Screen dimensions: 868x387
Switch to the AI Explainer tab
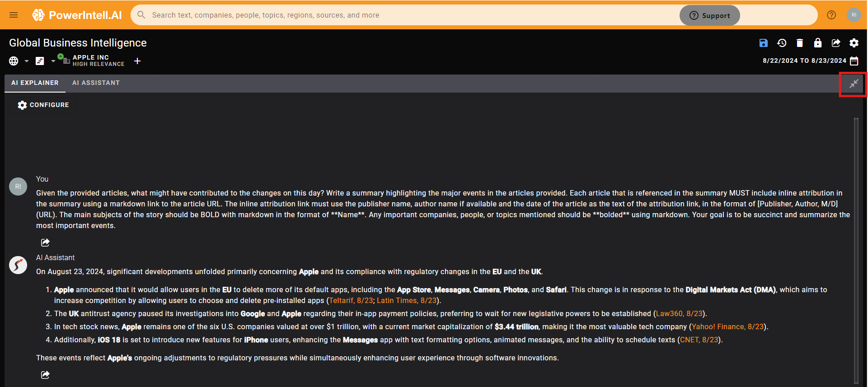[35, 83]
